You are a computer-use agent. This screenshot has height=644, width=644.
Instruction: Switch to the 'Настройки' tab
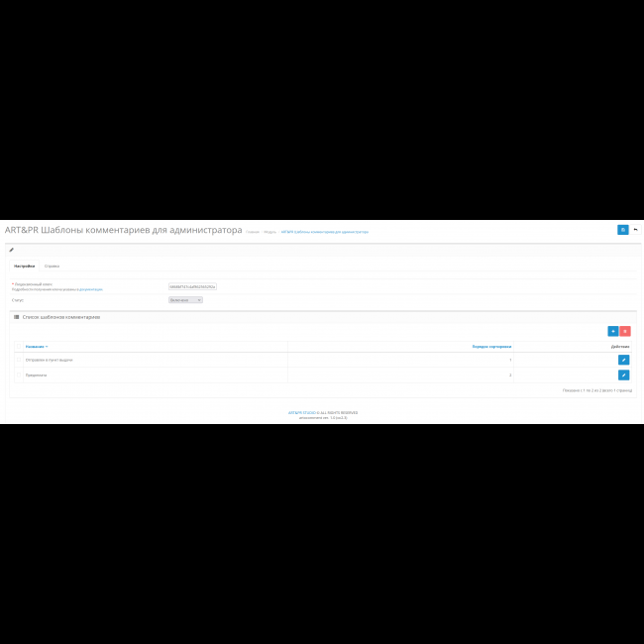pyautogui.click(x=24, y=266)
